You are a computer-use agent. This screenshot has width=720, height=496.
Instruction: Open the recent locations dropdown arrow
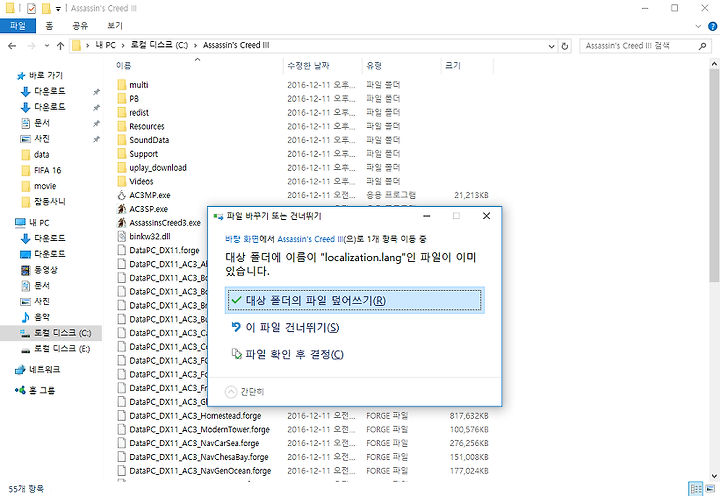47,46
